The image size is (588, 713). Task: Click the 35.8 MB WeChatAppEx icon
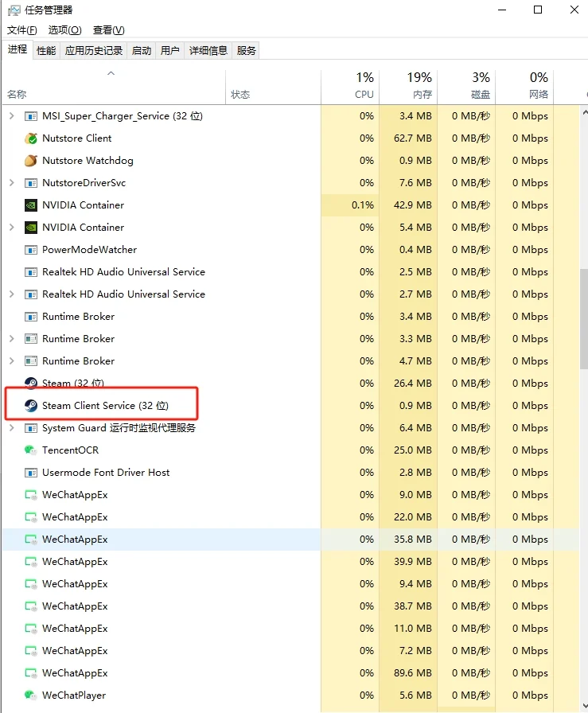tap(30, 540)
